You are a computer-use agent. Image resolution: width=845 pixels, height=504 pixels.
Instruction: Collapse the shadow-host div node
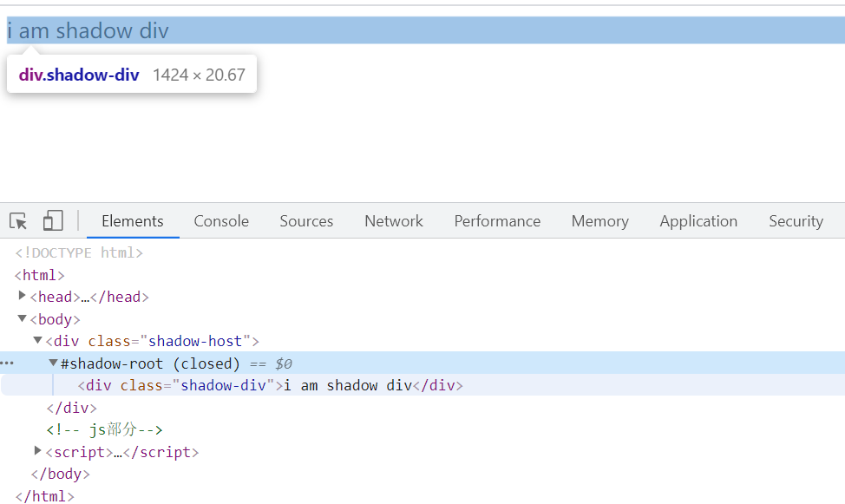pyautogui.click(x=37, y=340)
